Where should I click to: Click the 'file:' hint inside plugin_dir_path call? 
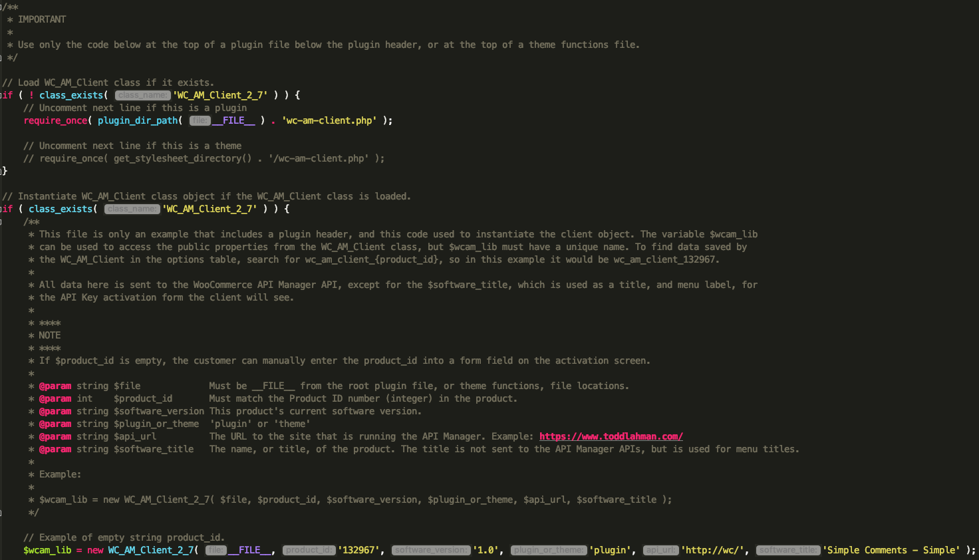(x=200, y=120)
